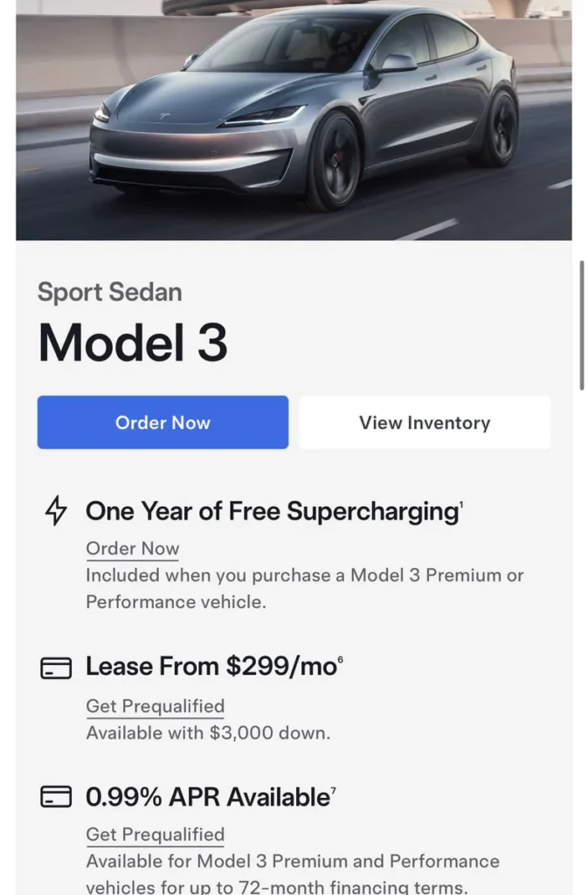Open View Inventory for Model 3
Image resolution: width=588 pixels, height=895 pixels.
point(425,423)
